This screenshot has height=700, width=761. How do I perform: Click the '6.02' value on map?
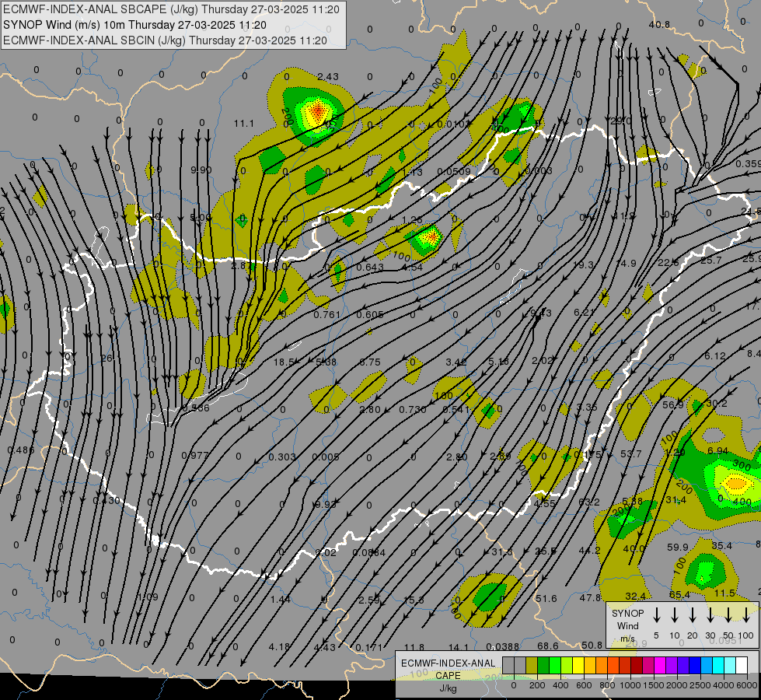[x=325, y=552]
